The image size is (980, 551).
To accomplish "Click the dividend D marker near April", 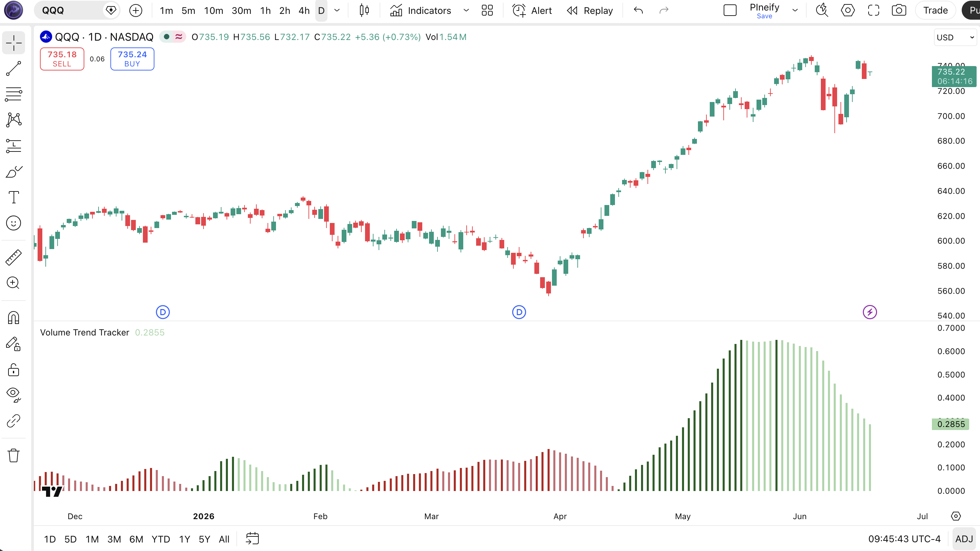I will tap(519, 312).
